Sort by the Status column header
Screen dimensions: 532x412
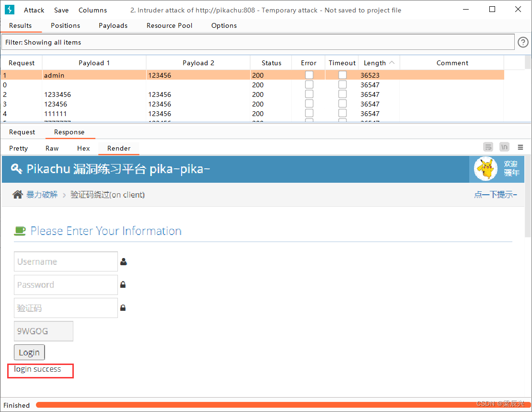pos(271,63)
